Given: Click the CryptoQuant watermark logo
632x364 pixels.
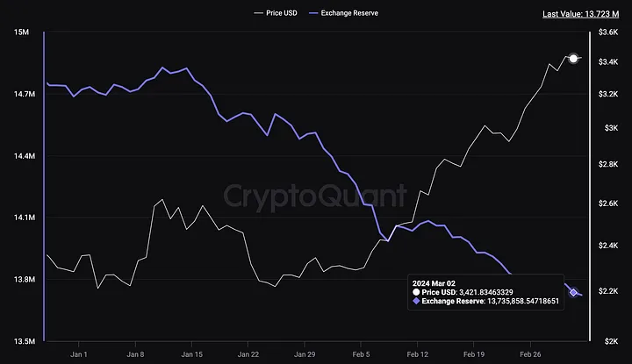Looking at the screenshot, I should pos(314,195).
